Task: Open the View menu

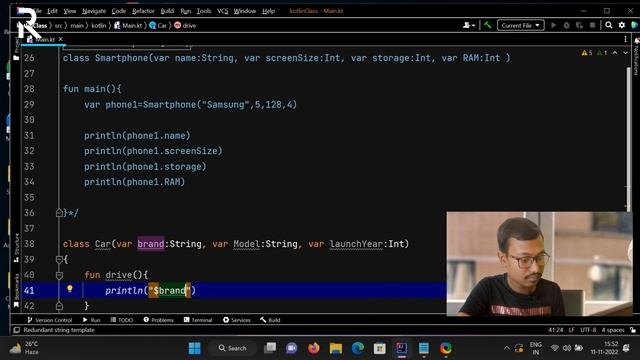Action: click(x=70, y=11)
